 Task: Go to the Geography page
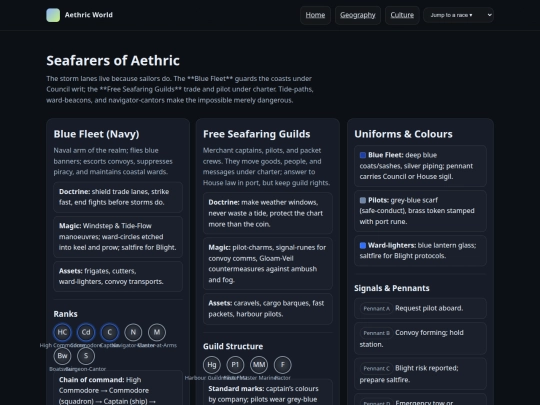click(357, 15)
